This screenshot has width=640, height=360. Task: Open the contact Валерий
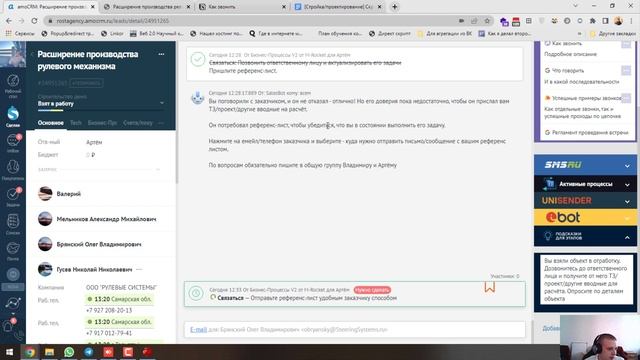click(x=69, y=194)
